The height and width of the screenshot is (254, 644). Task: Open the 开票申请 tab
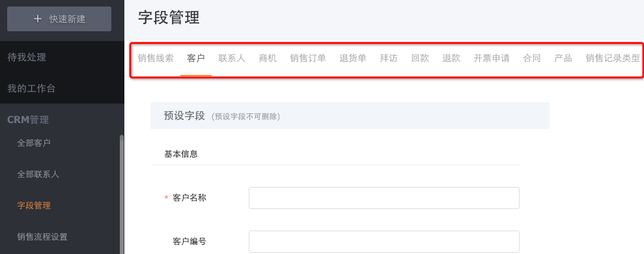pos(491,59)
